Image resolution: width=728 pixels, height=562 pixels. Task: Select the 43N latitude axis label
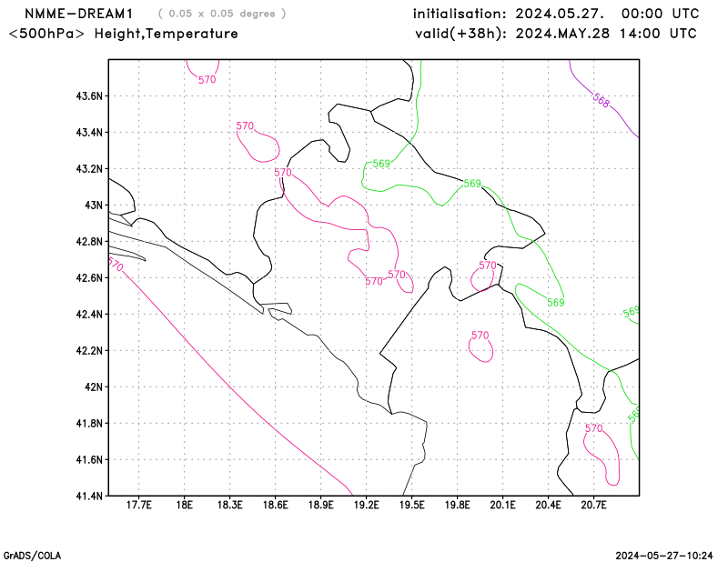[94, 206]
